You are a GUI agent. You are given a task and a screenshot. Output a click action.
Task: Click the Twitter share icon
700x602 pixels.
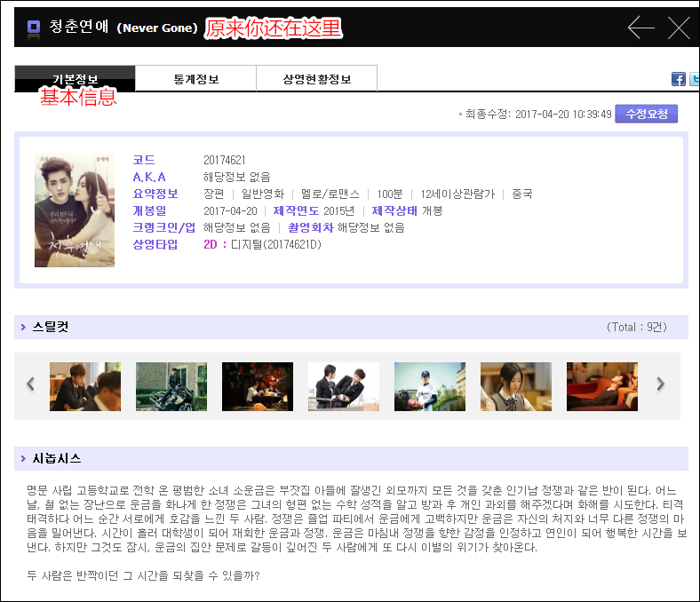pyautogui.click(x=695, y=79)
